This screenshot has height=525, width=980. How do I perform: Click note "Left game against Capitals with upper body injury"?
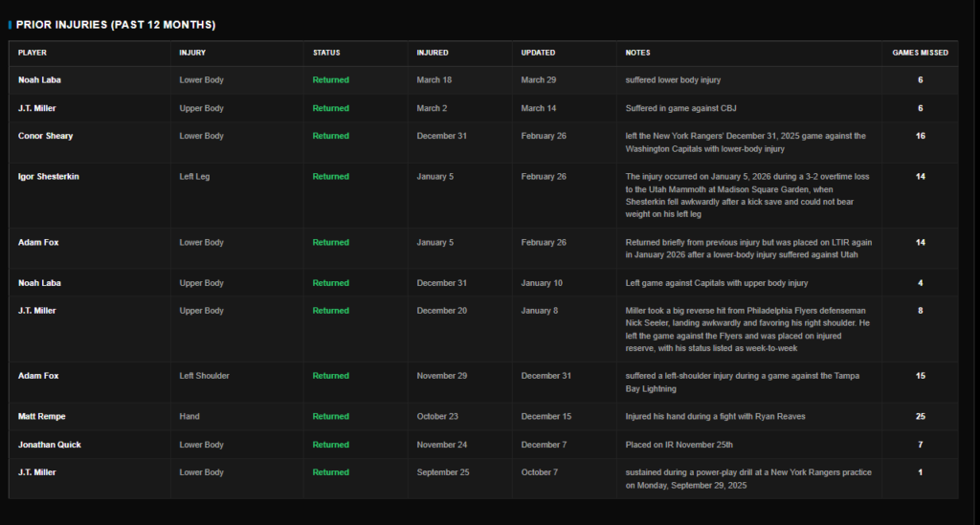[717, 283]
